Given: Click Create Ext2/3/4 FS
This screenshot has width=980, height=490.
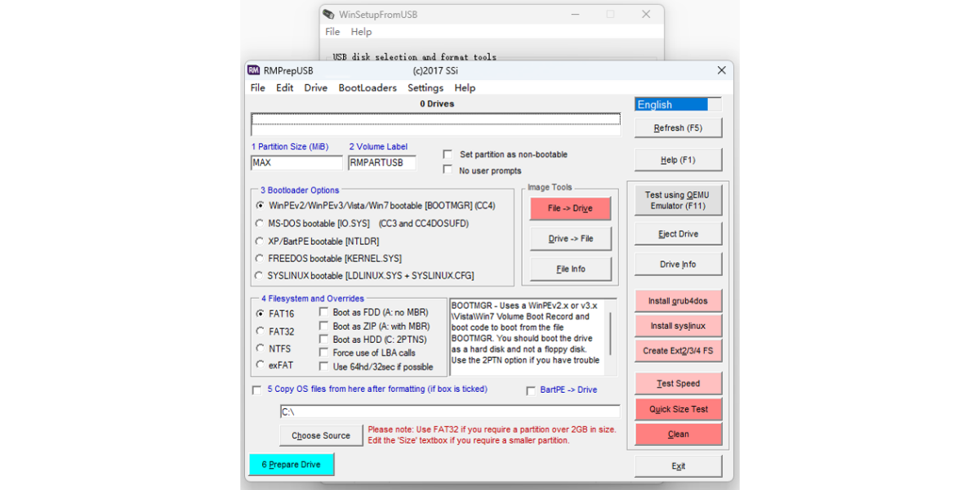Looking at the screenshot, I should [x=678, y=351].
